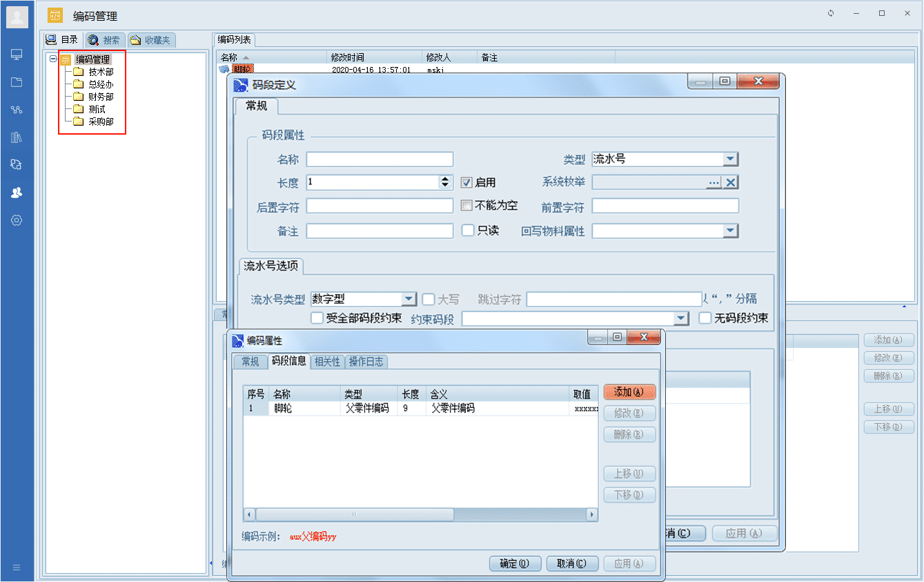Open the 类型 dropdown showing 流水号
The width and height of the screenshot is (924, 582).
[x=730, y=159]
